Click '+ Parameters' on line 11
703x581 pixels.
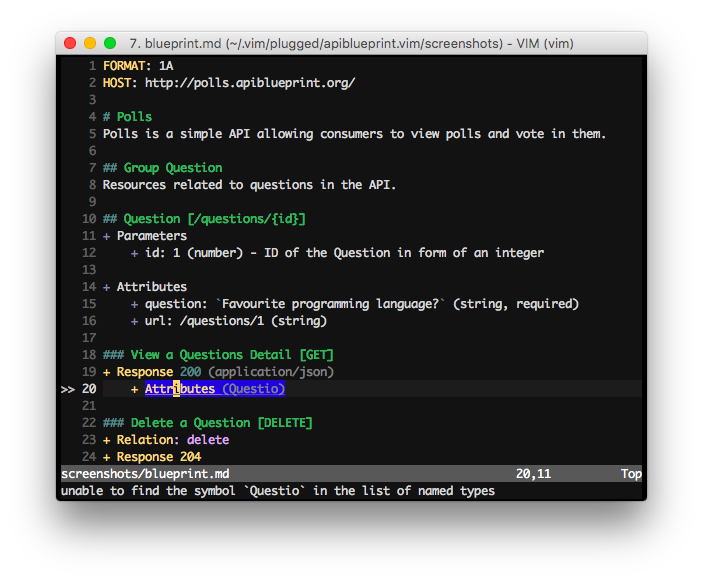tap(145, 236)
